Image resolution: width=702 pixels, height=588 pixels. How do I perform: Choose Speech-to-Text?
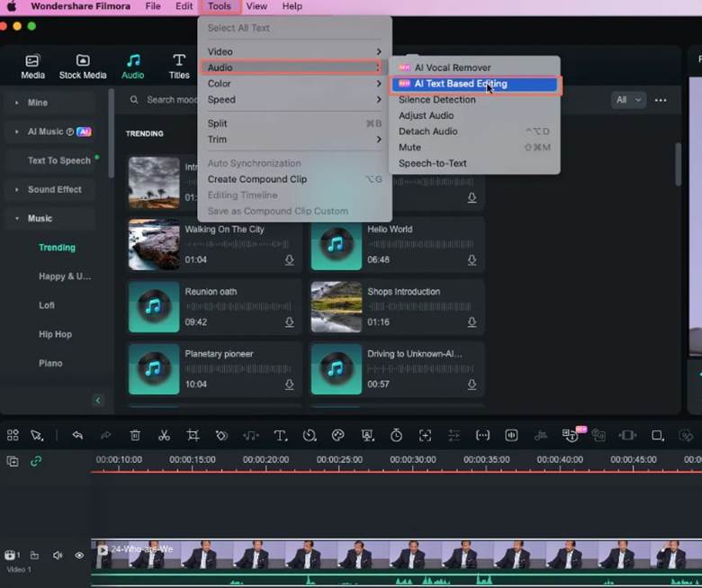point(474,164)
